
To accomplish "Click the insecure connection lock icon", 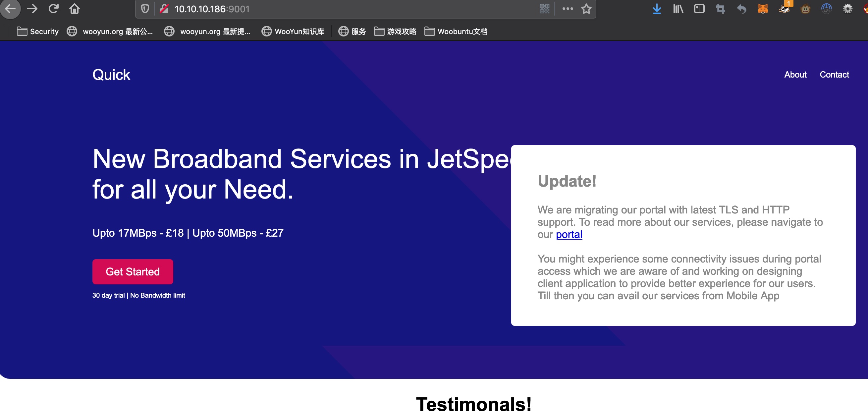I will point(164,9).
